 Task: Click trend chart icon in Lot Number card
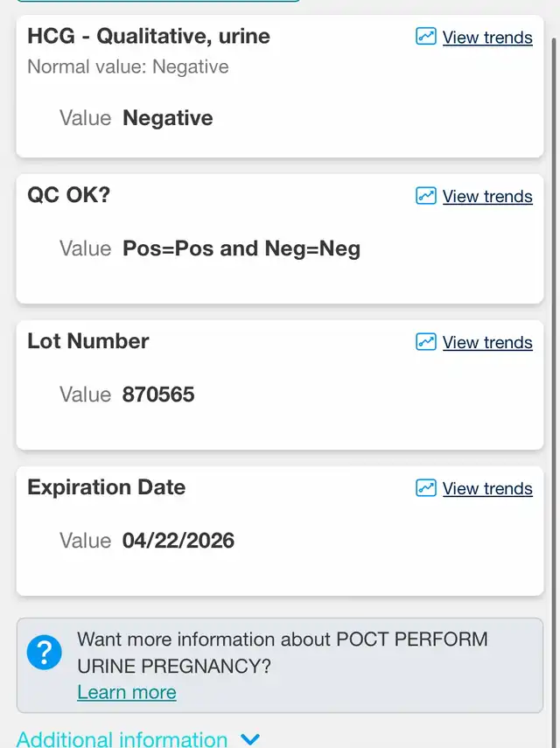426,341
